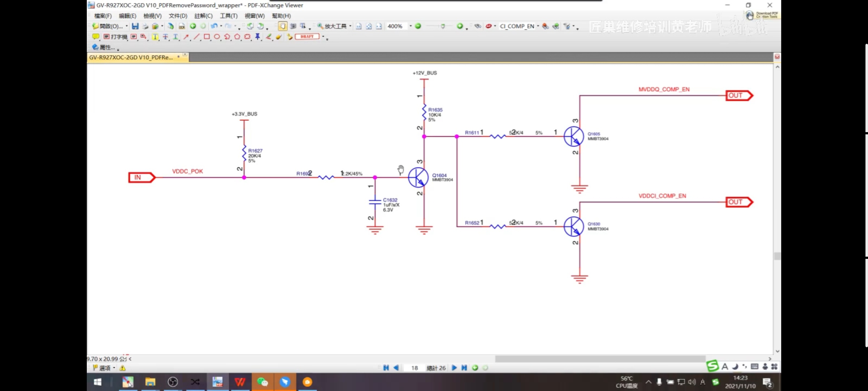
Task: Select the Strikeout Text tool
Action: click(x=165, y=37)
